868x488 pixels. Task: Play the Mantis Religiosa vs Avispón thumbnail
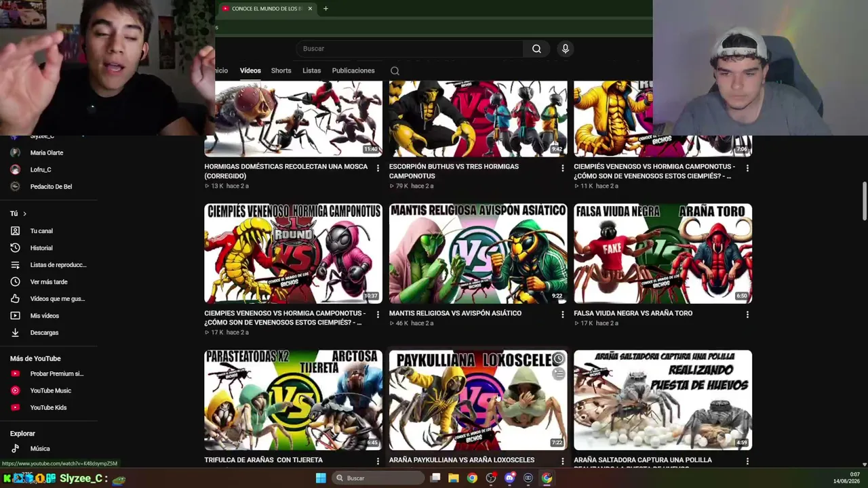[x=478, y=253]
